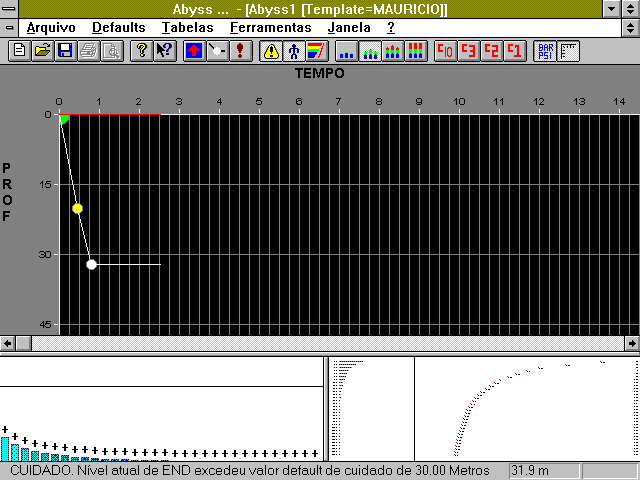Click the red 2 zoom scale icon
Viewport: 640px width, 480px height.
coord(491,51)
